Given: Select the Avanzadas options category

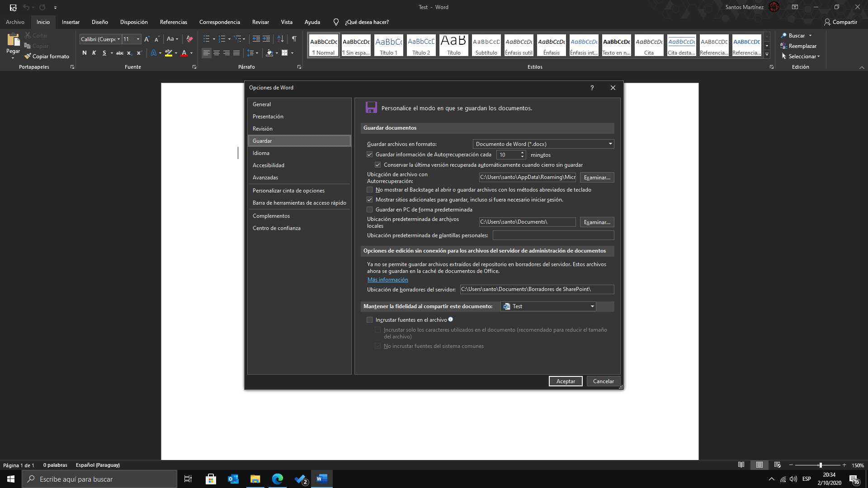Looking at the screenshot, I should 265,178.
